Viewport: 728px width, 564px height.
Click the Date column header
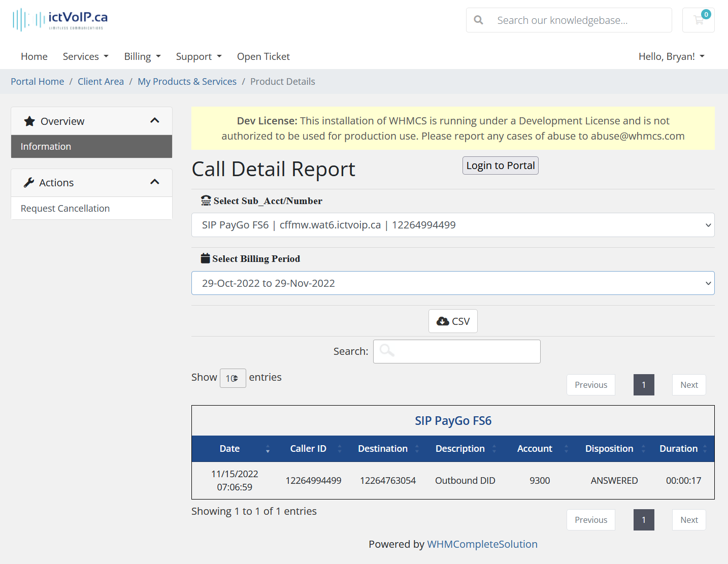pyautogui.click(x=229, y=449)
